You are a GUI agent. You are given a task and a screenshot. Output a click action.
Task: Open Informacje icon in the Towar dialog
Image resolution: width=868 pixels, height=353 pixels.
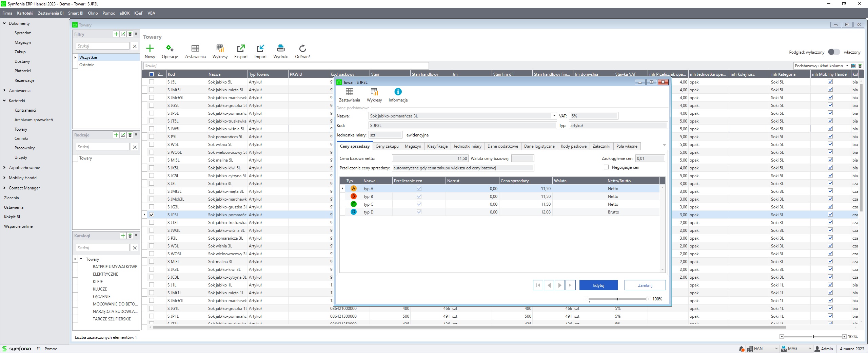click(x=398, y=92)
